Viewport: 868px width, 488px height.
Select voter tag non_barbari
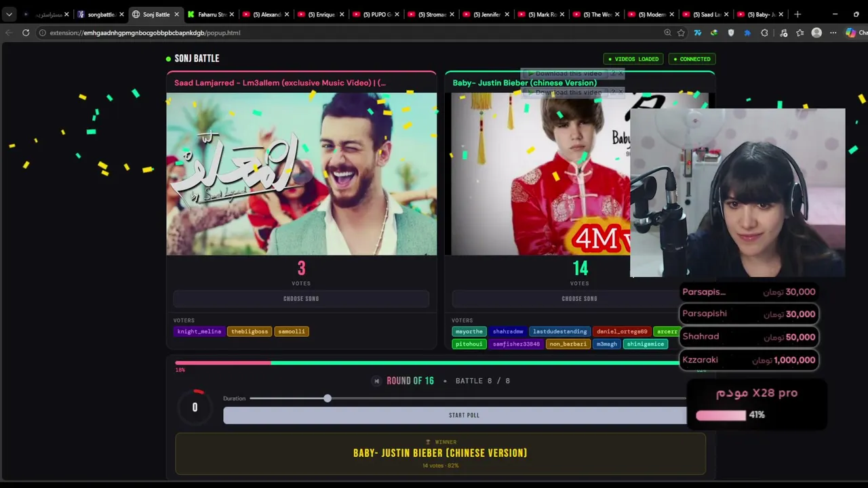[x=568, y=344]
